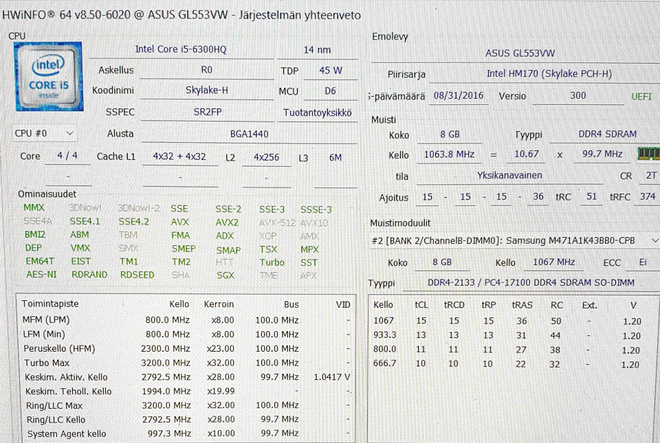The width and height of the screenshot is (660, 443).
Task: Select the Skylake-H codename value
Action: [207, 90]
